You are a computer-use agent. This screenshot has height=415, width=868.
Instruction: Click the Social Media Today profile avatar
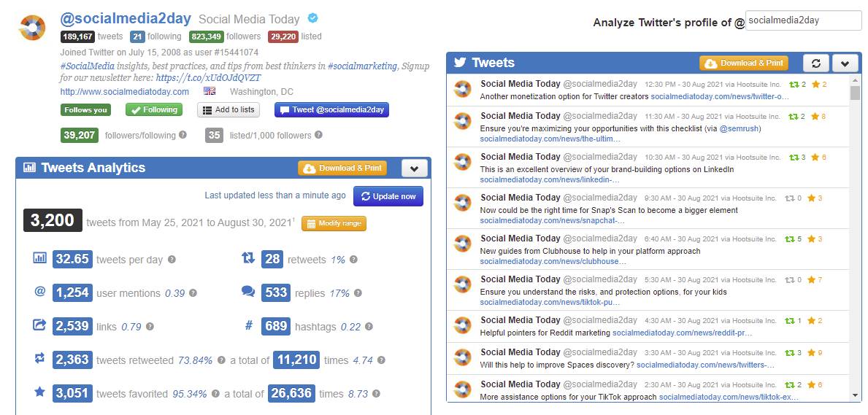(32, 27)
